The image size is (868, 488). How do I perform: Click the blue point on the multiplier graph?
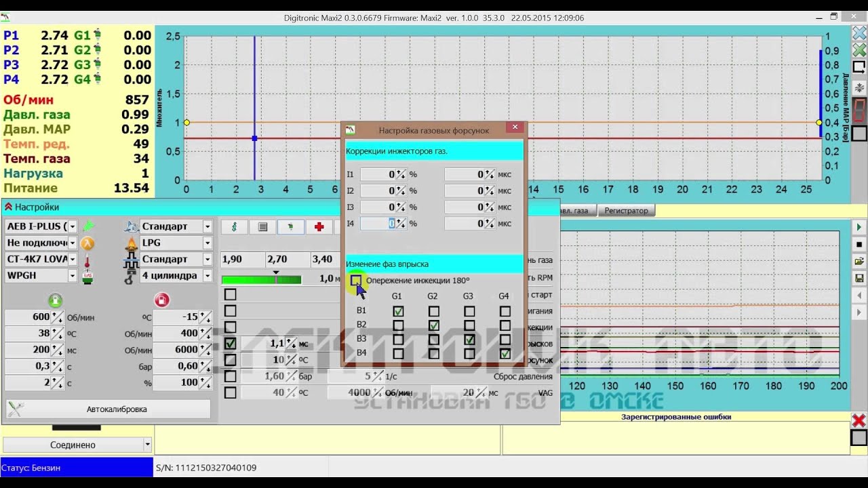point(254,138)
